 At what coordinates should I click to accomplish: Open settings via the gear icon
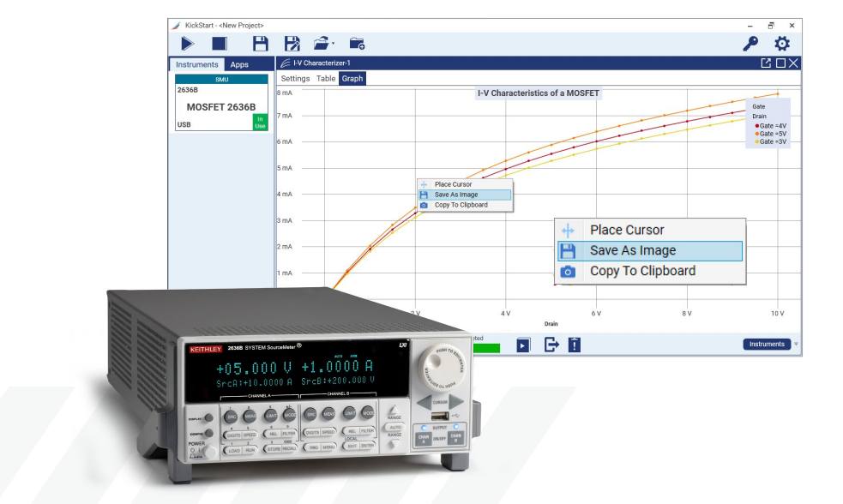[782, 44]
